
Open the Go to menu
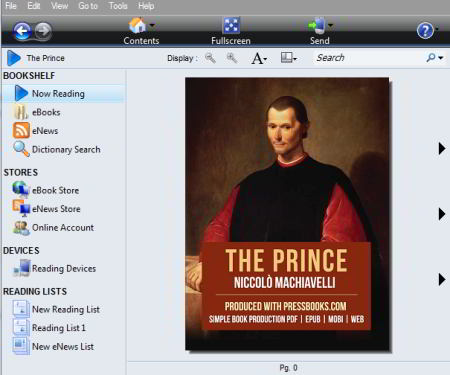click(x=88, y=6)
